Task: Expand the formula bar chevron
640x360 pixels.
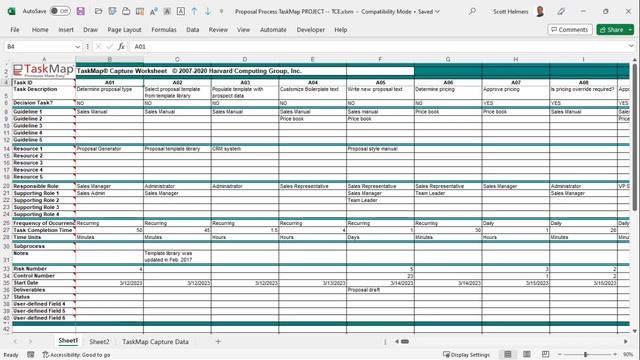Action: (x=631, y=46)
